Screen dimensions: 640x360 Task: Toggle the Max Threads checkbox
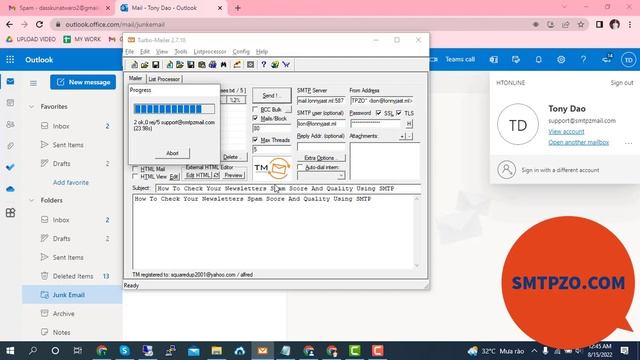point(256,140)
